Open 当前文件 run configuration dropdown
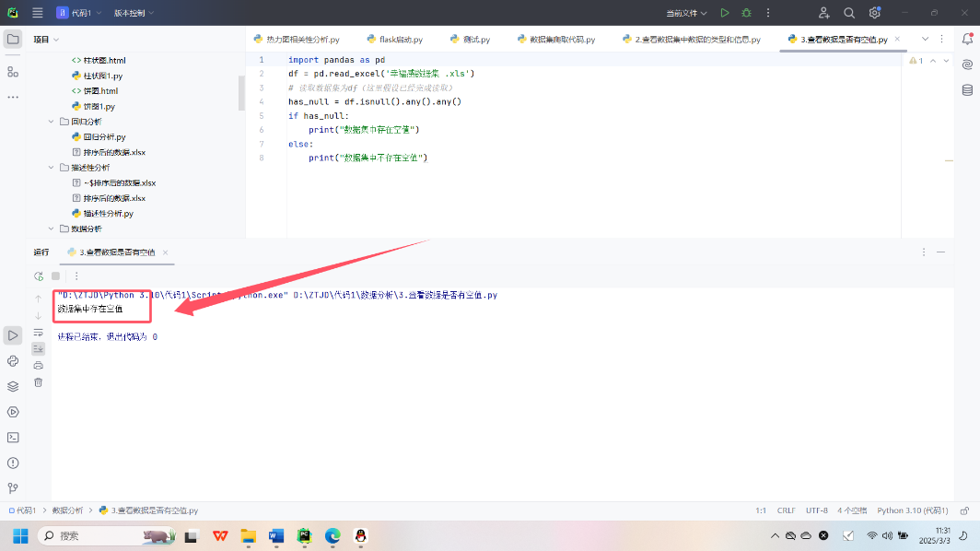The height and width of the screenshot is (551, 980). 685,13
